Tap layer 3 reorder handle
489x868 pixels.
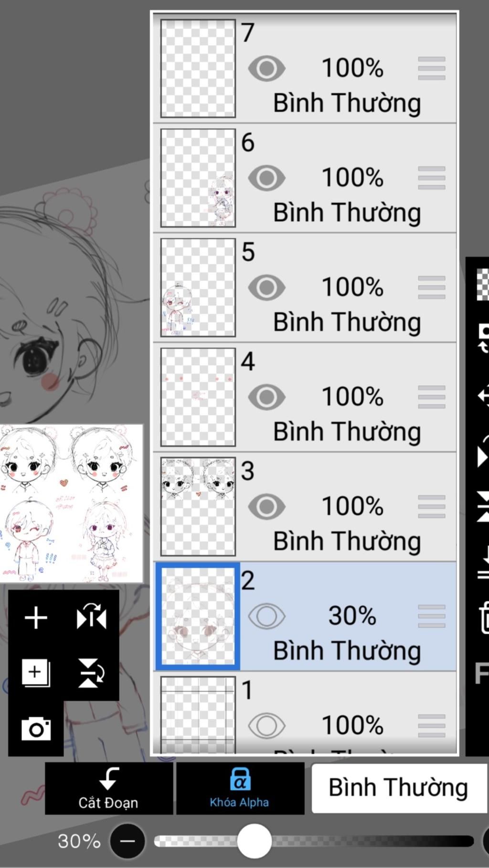432,507
